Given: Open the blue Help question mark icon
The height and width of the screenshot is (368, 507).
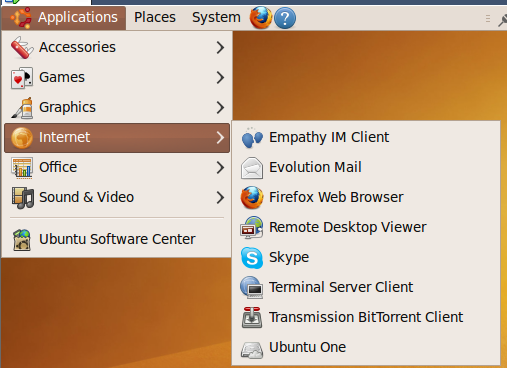Looking at the screenshot, I should 285,18.
